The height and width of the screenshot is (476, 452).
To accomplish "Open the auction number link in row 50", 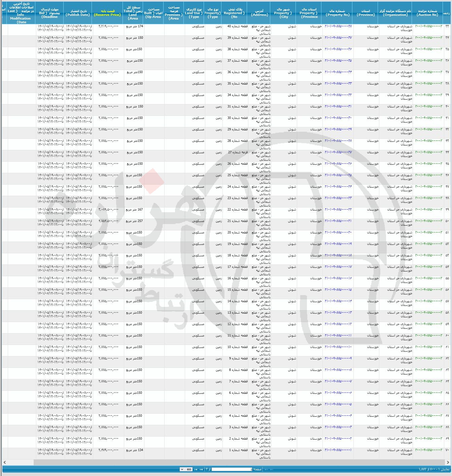I will click(429, 221).
